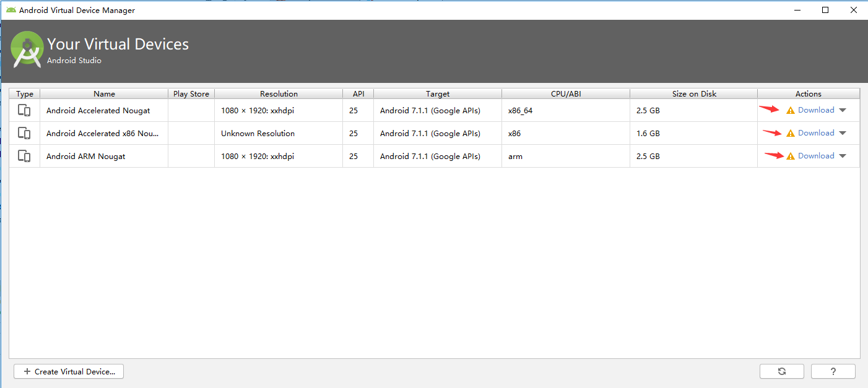This screenshot has width=868, height=388.
Task: Click the warning icon in the x86 device row
Action: [x=791, y=134]
